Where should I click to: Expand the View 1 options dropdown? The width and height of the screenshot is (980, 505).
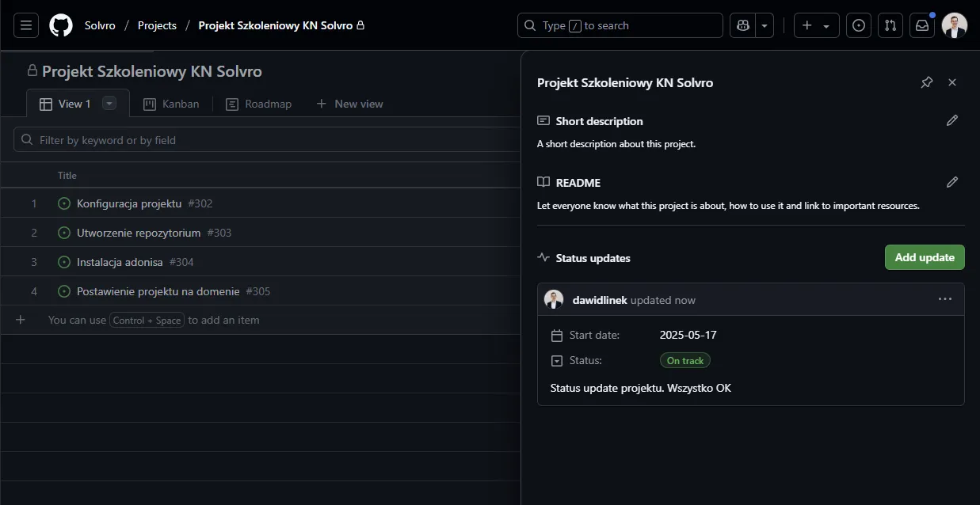109,104
